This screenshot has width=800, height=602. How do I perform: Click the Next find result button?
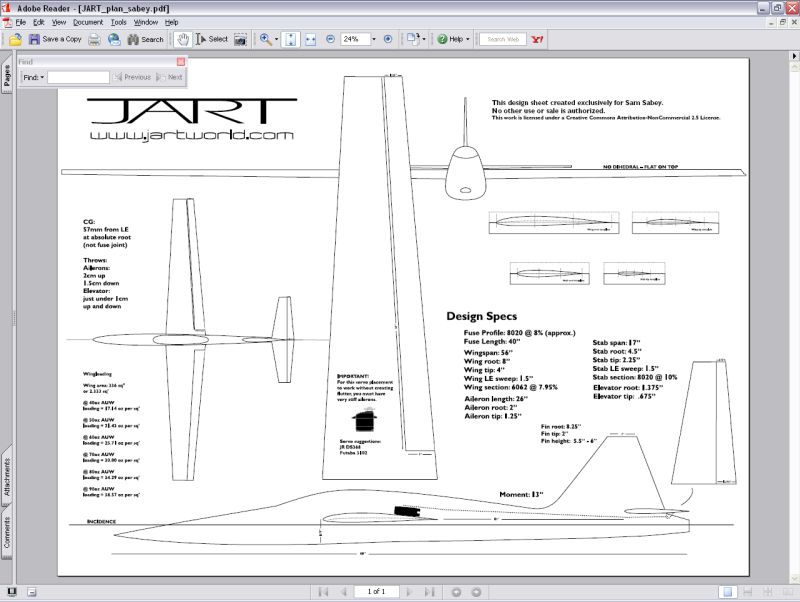coord(170,77)
